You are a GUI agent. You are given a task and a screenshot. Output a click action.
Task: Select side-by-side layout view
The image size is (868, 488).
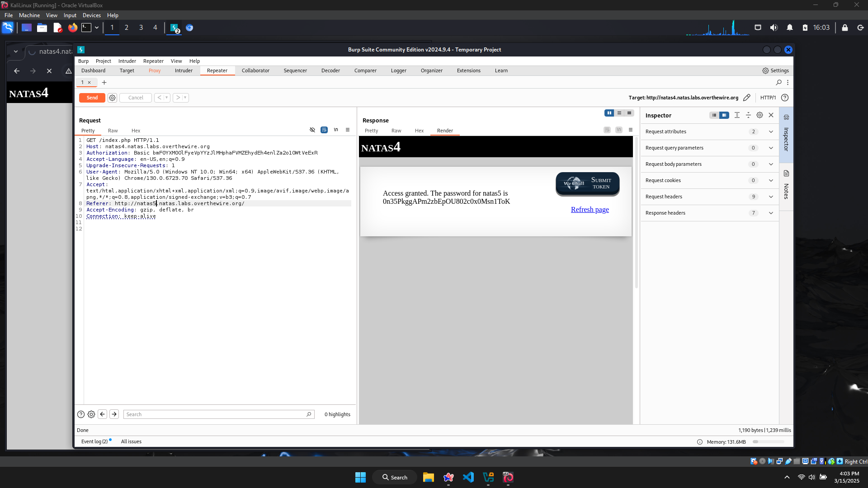pyautogui.click(x=609, y=113)
